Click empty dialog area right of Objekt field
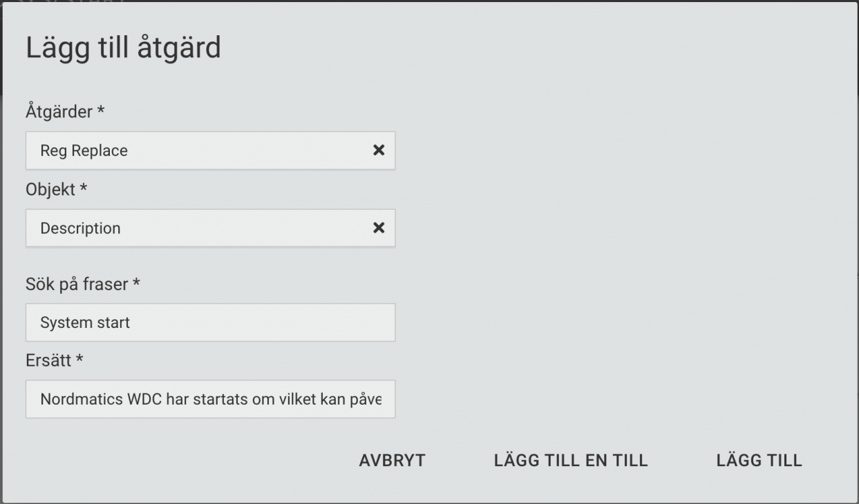Image resolution: width=859 pixels, height=504 pixels. point(622,228)
